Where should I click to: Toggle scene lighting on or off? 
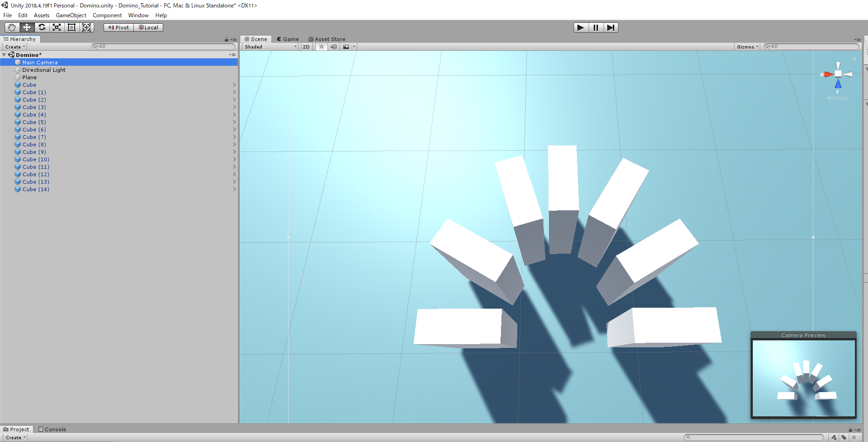321,47
